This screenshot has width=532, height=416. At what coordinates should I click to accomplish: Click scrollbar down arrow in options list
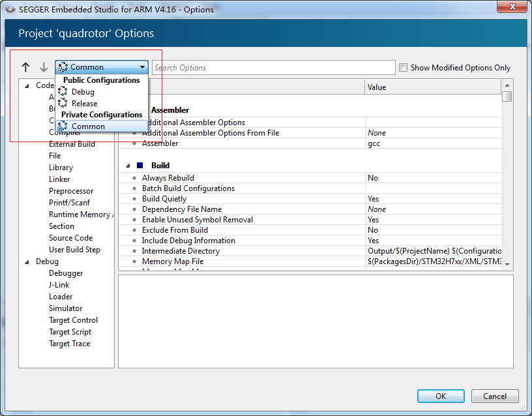pos(507,264)
